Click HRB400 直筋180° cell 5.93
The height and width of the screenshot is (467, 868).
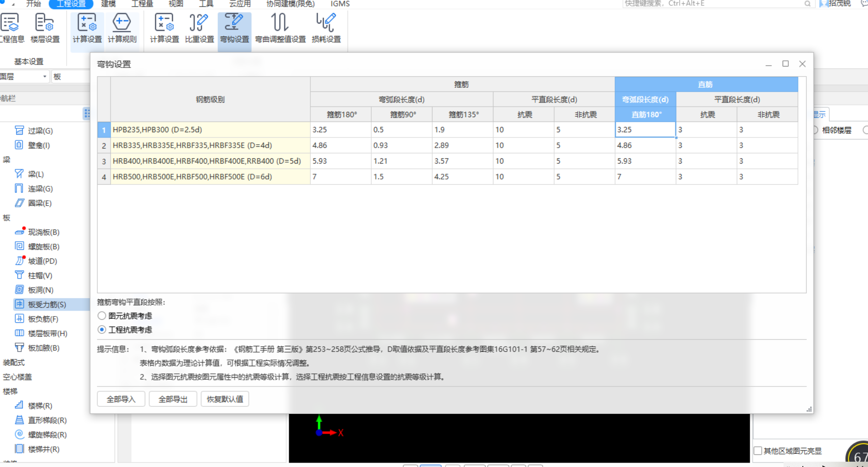point(645,161)
